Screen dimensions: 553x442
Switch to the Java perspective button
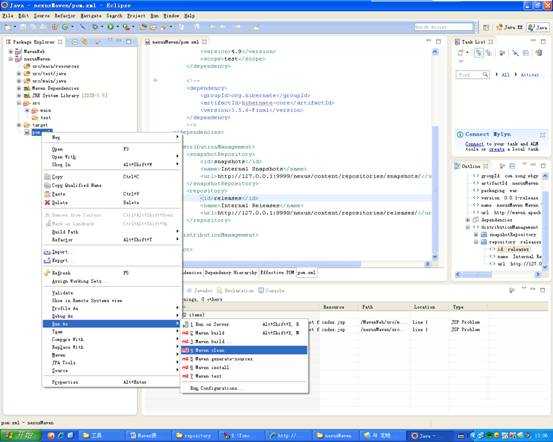point(538,27)
